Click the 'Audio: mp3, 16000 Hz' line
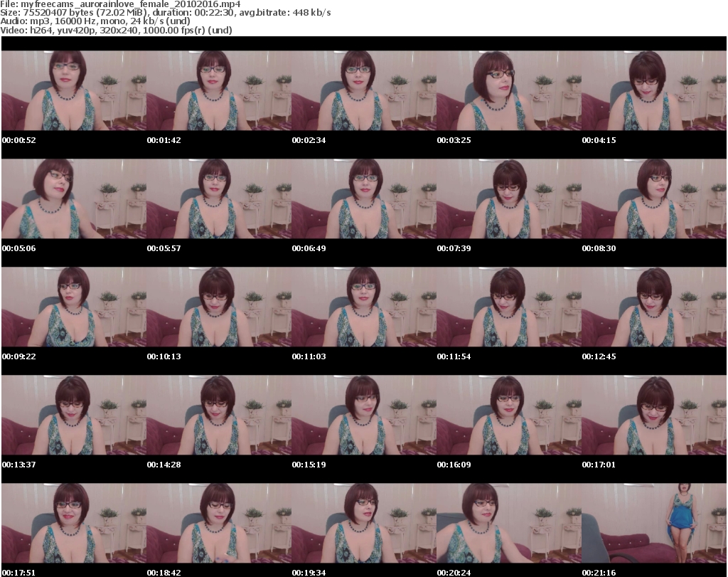This screenshot has height=577, width=728. click(95, 21)
